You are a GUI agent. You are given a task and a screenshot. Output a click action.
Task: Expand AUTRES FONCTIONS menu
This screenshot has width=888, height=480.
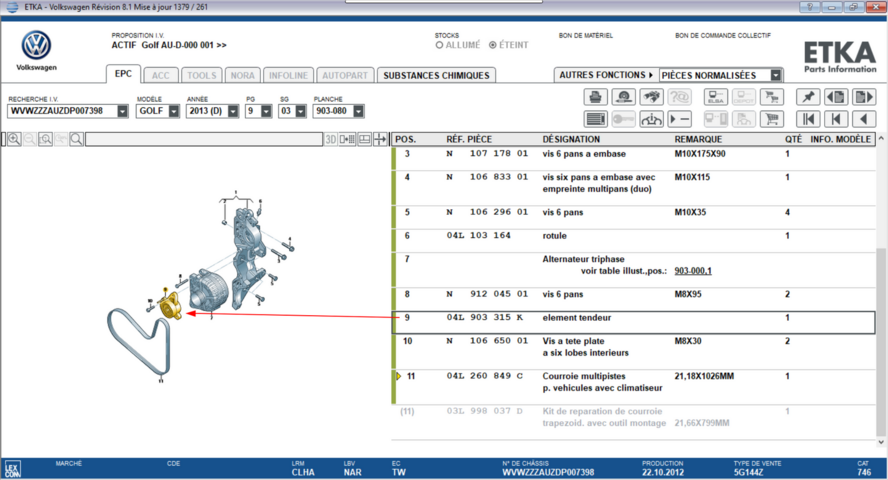tap(605, 75)
